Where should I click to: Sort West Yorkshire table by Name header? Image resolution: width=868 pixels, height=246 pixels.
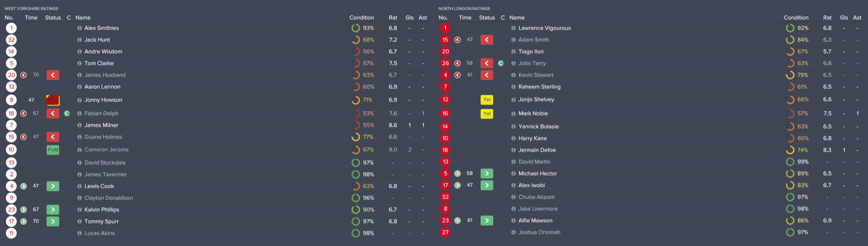click(x=83, y=18)
